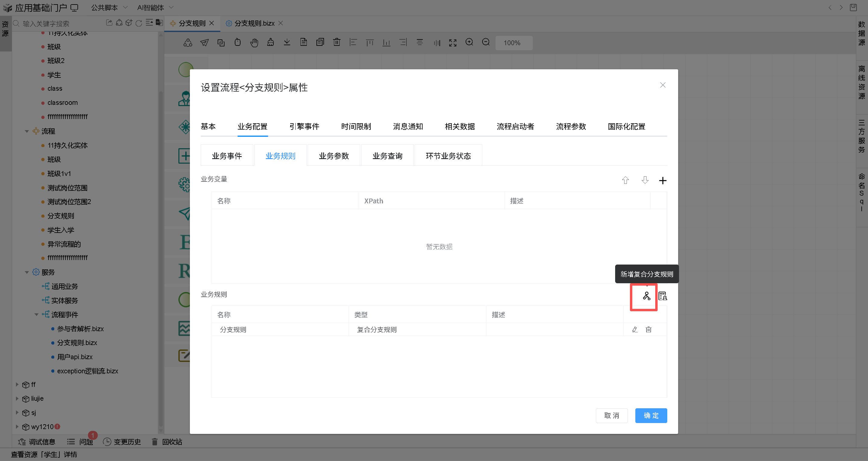Open the 流程参数 tab
Viewport: 868px width, 461px height.
[x=571, y=127]
